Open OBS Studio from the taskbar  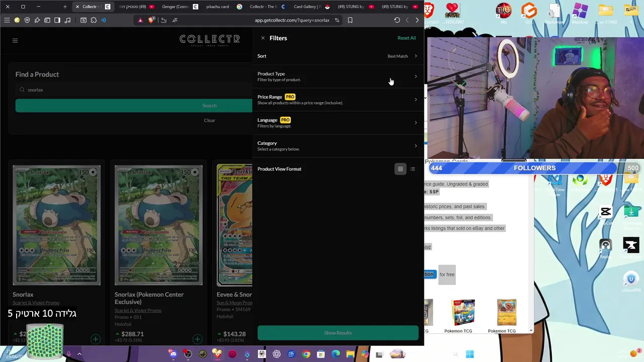point(188,354)
